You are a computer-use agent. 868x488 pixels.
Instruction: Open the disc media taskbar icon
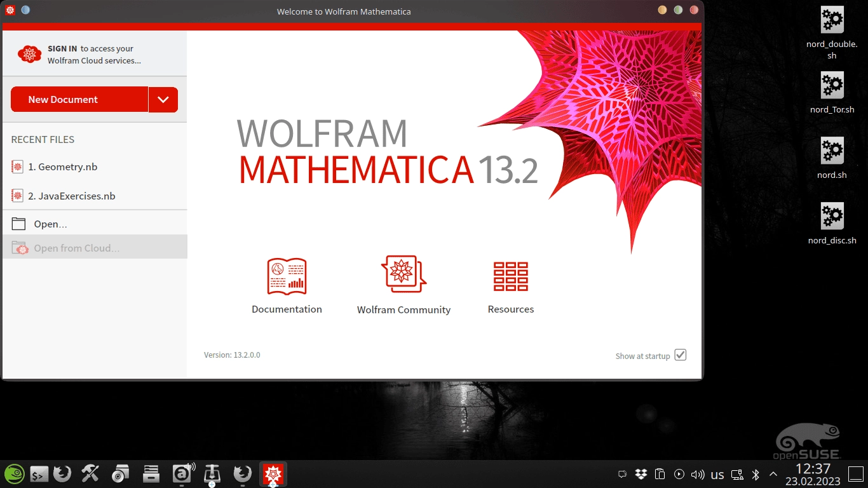120,473
